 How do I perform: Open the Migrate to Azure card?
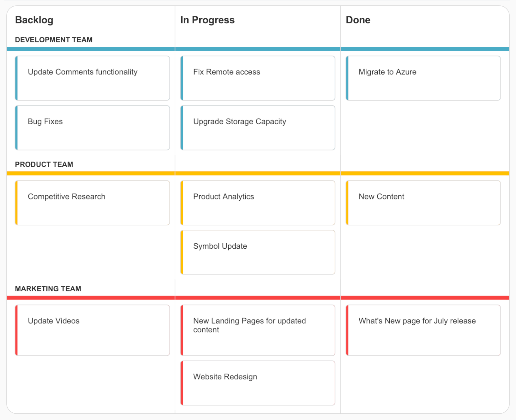point(423,78)
